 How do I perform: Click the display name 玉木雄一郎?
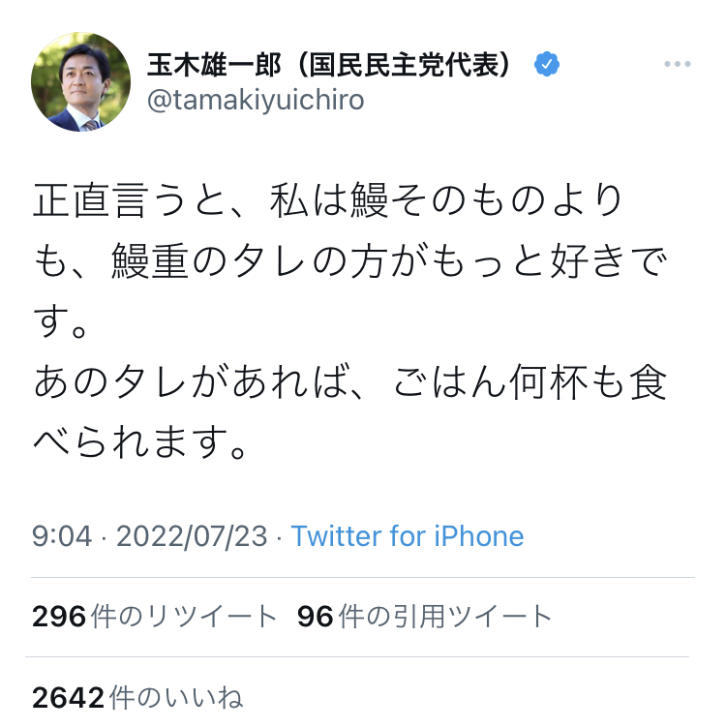click(x=214, y=65)
